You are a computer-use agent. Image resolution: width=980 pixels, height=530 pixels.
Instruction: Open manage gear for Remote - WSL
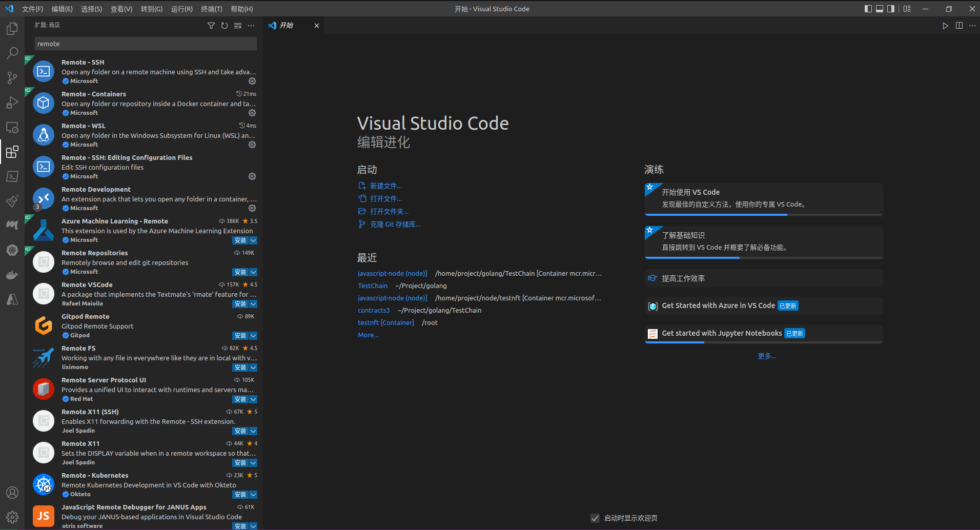coord(252,145)
